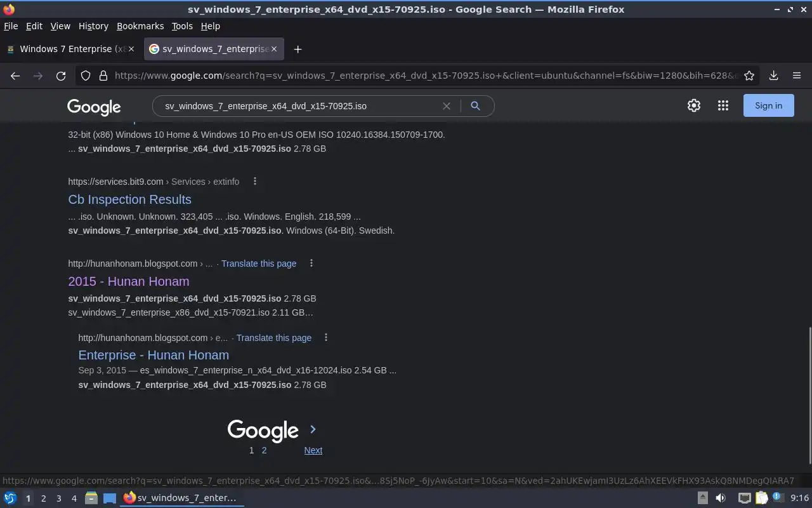Translate the 2015 - Hunan Honam page

tap(259, 264)
